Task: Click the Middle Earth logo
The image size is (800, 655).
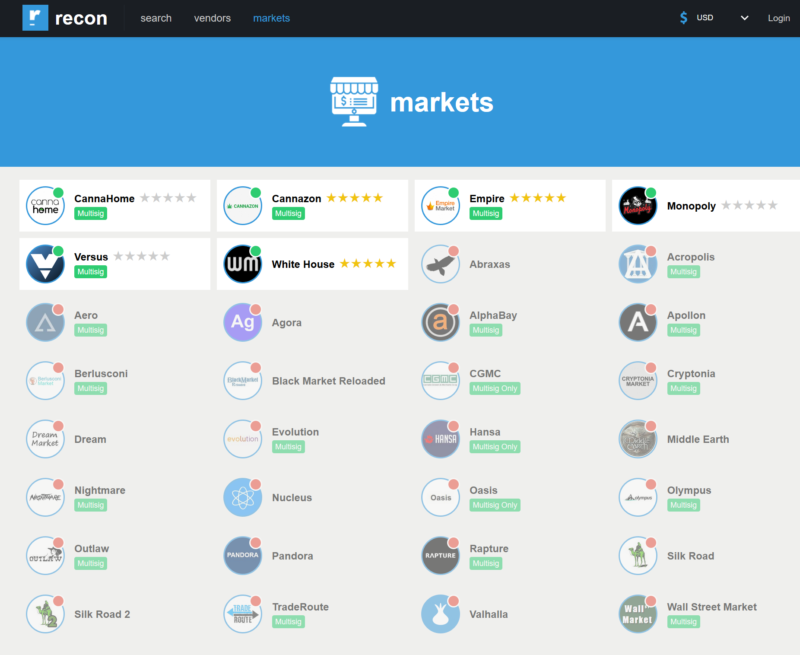Action: tap(638, 439)
